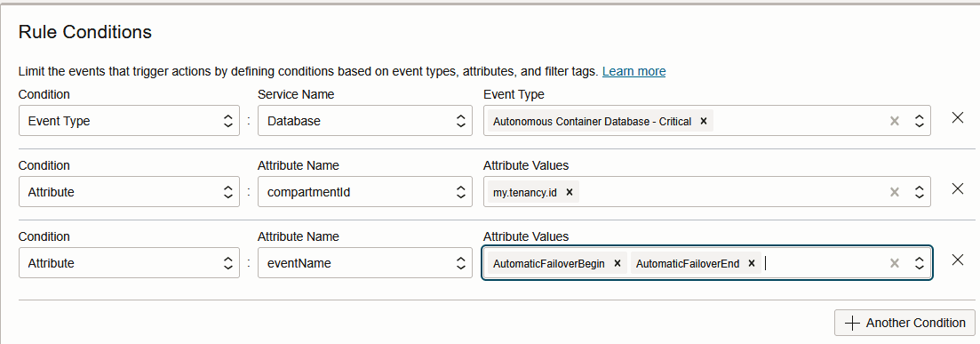Click the AutomaticFailoverEnd tag text

688,263
